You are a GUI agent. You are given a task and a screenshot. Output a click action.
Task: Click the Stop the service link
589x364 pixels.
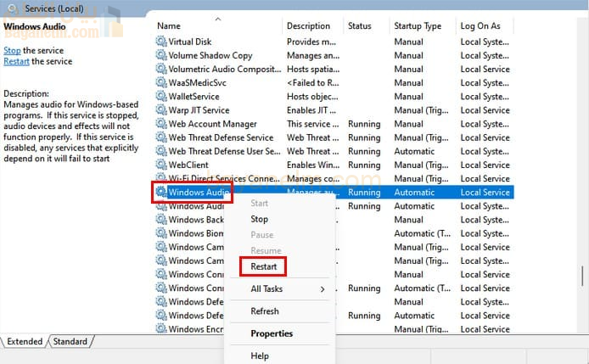pos(12,51)
